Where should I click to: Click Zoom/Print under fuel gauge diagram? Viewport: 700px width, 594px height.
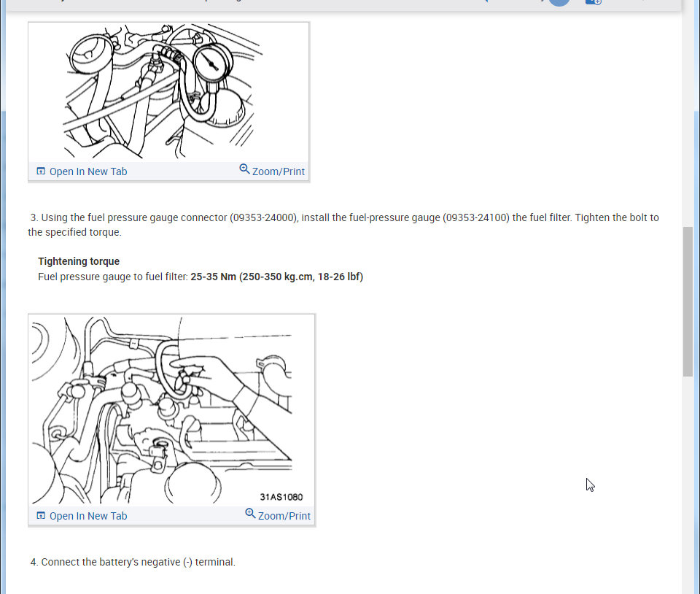pyautogui.click(x=272, y=171)
